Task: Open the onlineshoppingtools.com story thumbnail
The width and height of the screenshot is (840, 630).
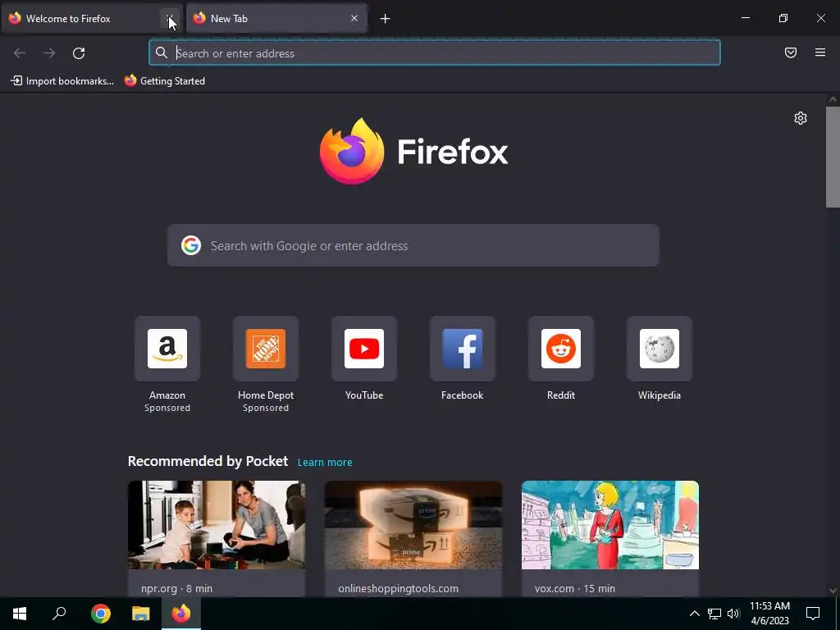Action: point(413,525)
